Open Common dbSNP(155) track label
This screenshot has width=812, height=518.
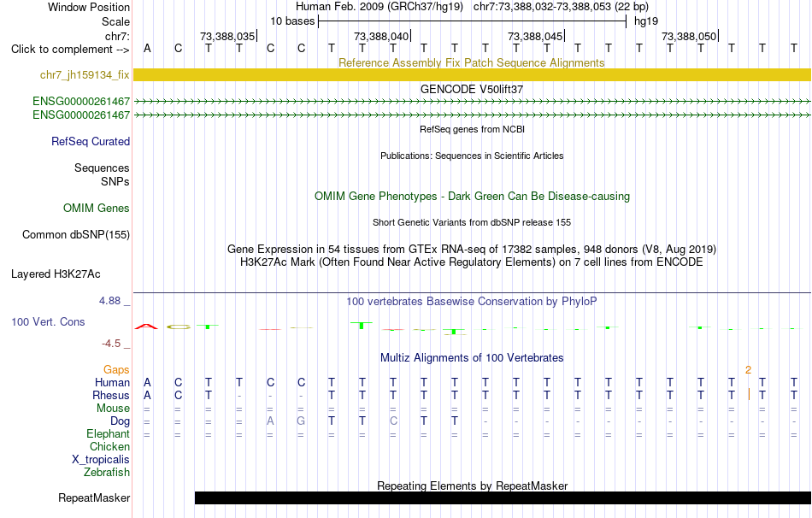point(76,235)
